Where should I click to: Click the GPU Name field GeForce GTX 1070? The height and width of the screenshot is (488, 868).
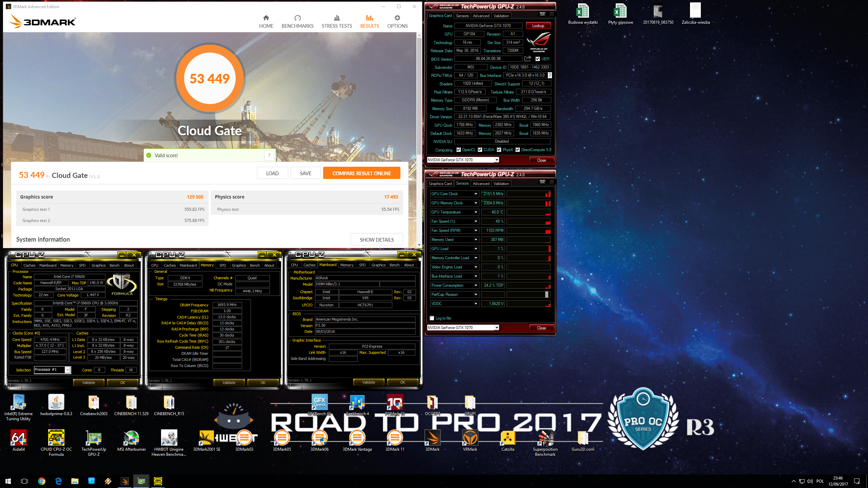488,26
